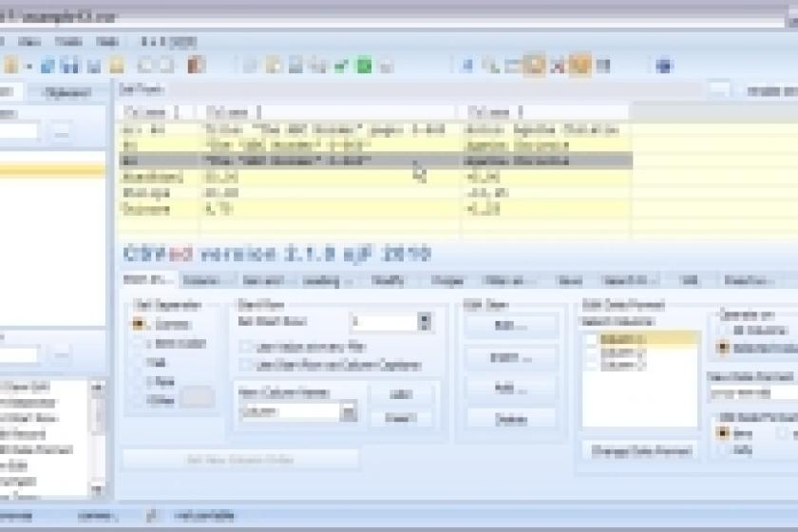Click the Add button beside New Column Name
The height and width of the screenshot is (532, 798).
401,394
